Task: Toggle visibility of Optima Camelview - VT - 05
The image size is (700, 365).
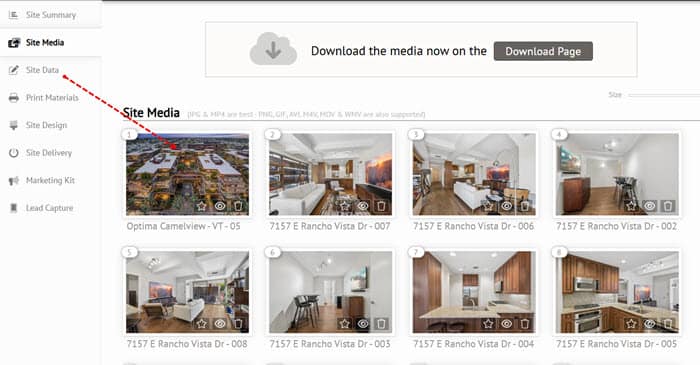Action: click(x=220, y=206)
